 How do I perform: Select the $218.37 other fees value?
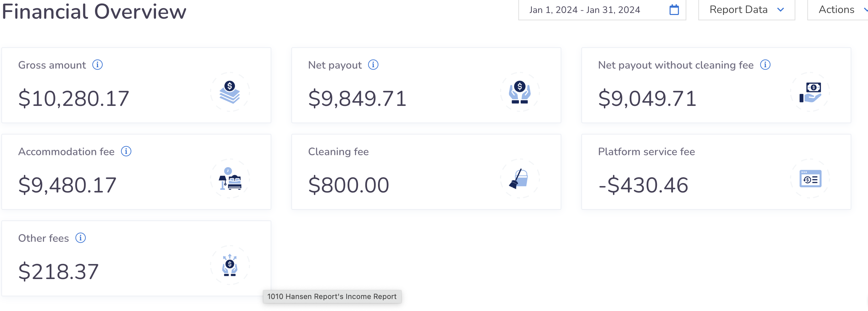point(58,272)
